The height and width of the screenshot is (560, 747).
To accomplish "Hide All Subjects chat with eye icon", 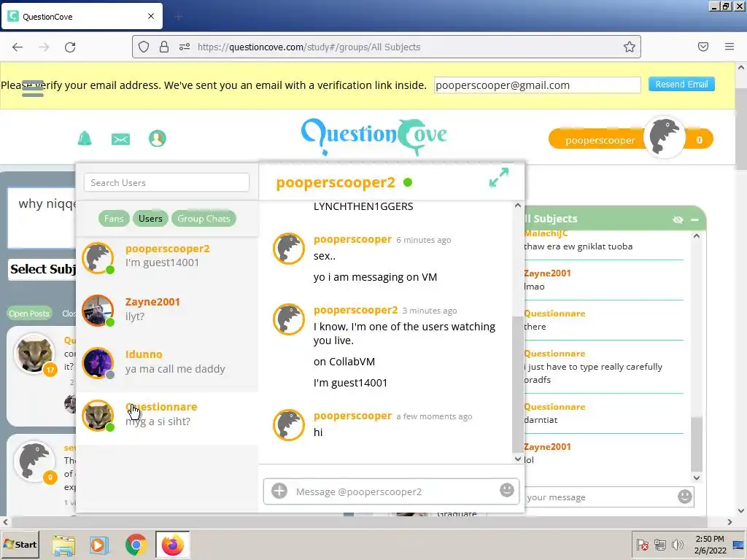I will pos(678,219).
